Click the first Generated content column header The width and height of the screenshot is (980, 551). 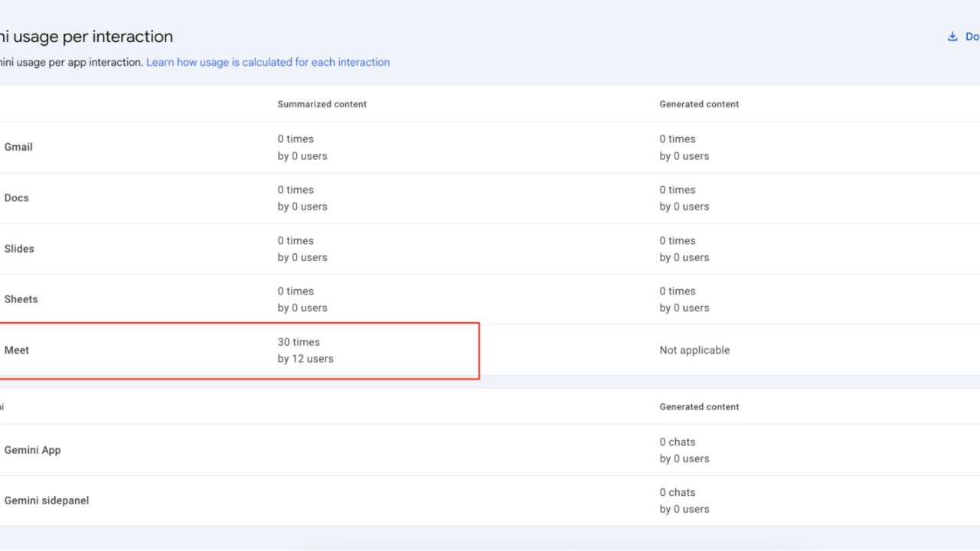click(x=699, y=104)
